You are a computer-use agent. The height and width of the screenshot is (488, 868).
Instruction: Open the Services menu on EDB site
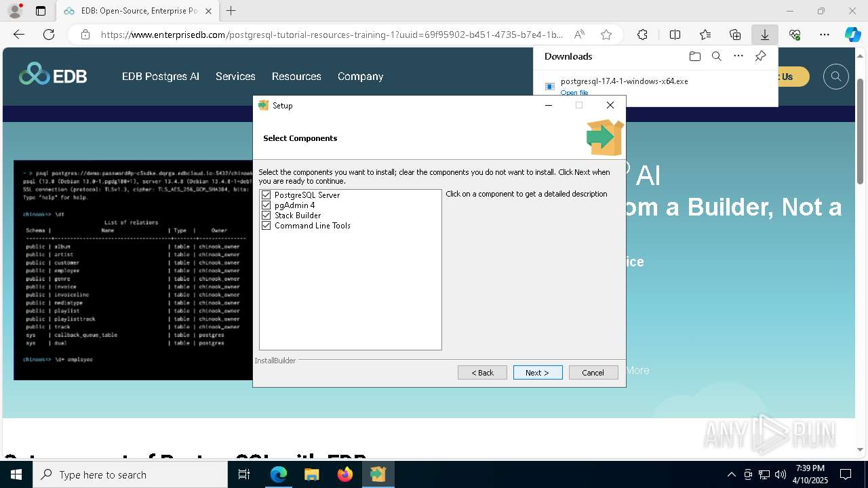235,77
